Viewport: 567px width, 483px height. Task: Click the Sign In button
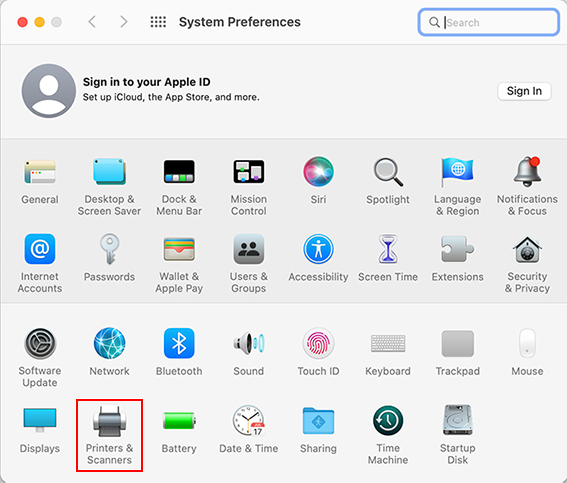coord(524,91)
